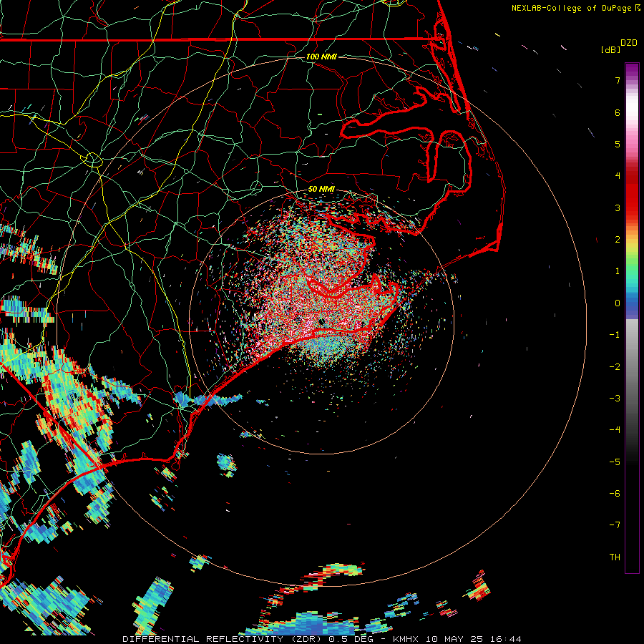Click the 3 value on the color scale
This screenshot has height=644, width=644.
pos(618,208)
